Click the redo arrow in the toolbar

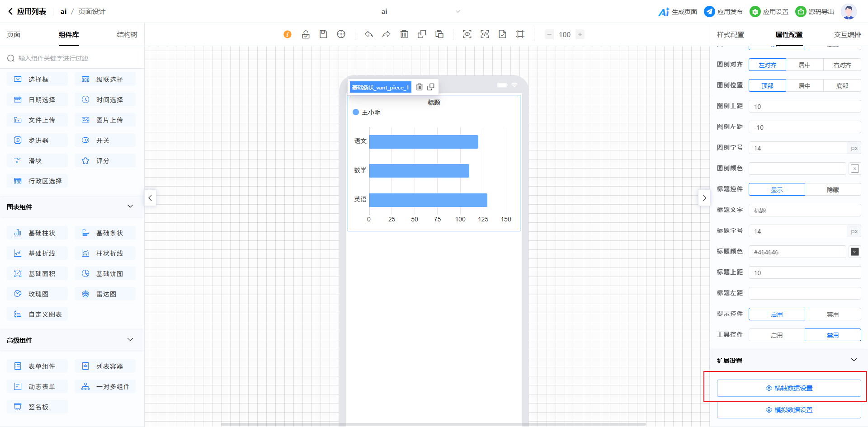(387, 34)
